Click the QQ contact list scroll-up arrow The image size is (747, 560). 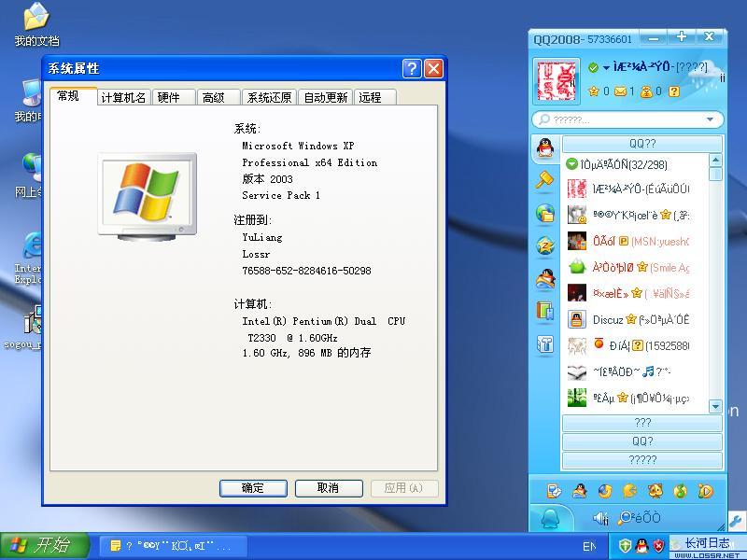[x=715, y=160]
